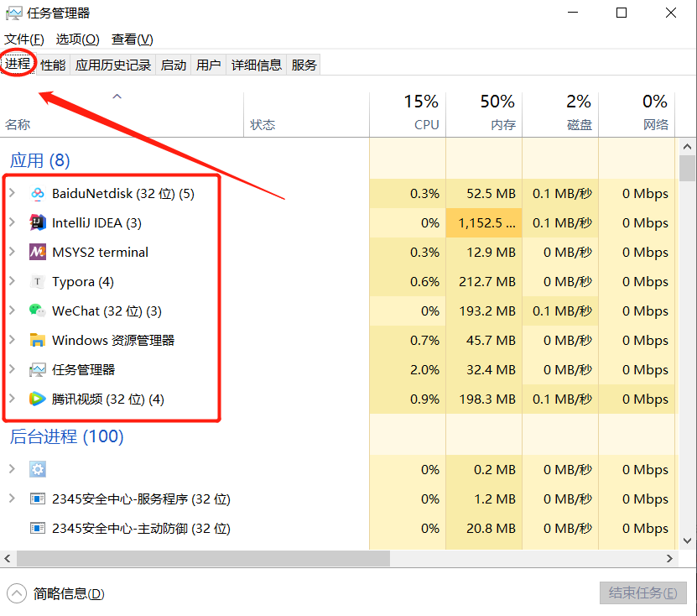
Task: Switch to the 用户 tab
Action: [209, 65]
